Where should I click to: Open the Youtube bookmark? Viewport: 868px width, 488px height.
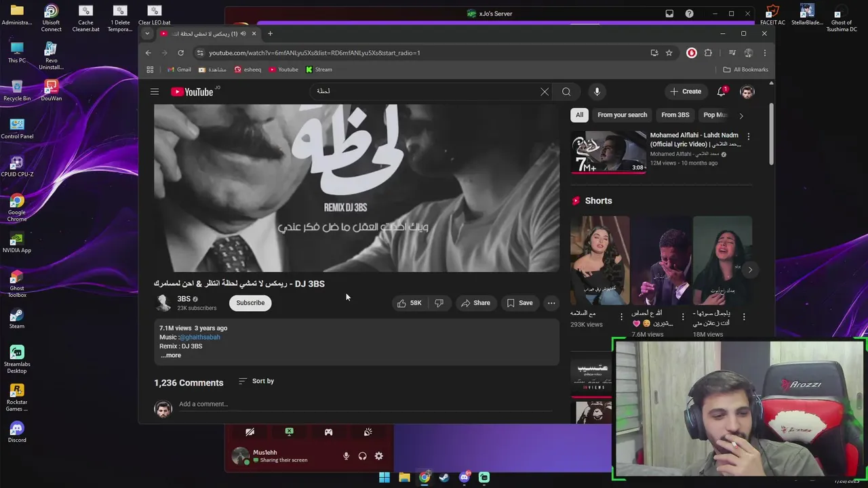click(x=283, y=69)
